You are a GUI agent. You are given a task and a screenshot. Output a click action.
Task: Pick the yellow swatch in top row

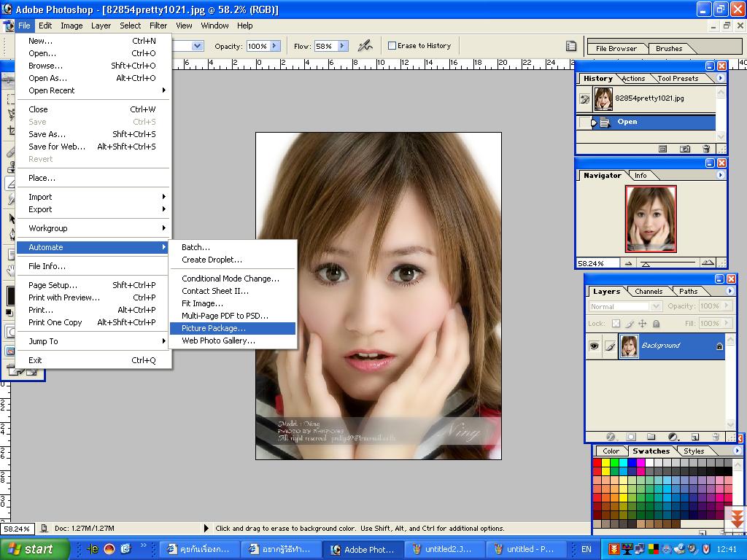pyautogui.click(x=607, y=463)
